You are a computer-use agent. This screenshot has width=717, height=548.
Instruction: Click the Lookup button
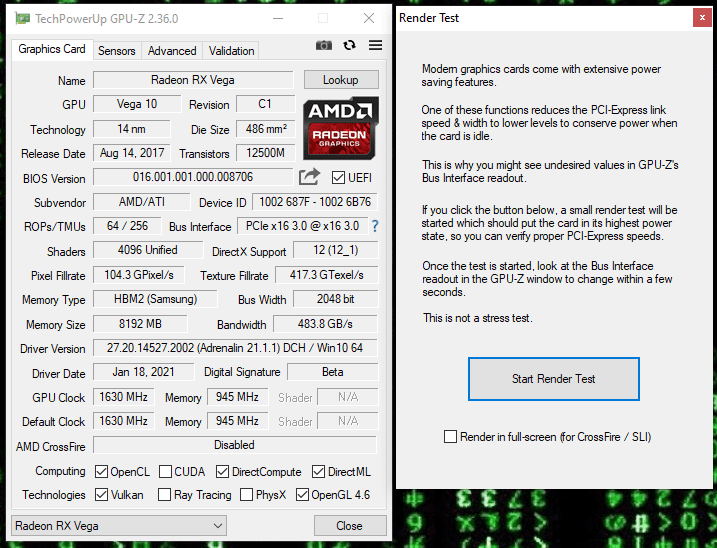(x=341, y=80)
